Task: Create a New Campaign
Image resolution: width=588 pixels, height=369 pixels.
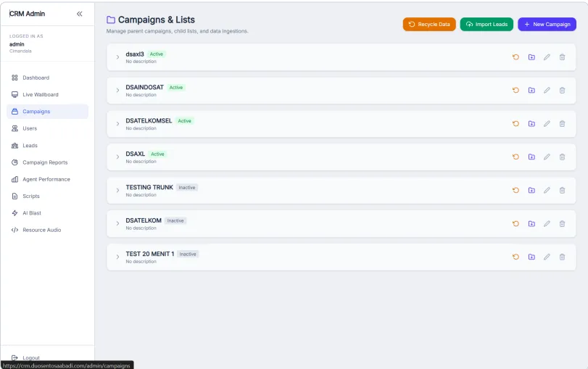Action: coord(547,25)
